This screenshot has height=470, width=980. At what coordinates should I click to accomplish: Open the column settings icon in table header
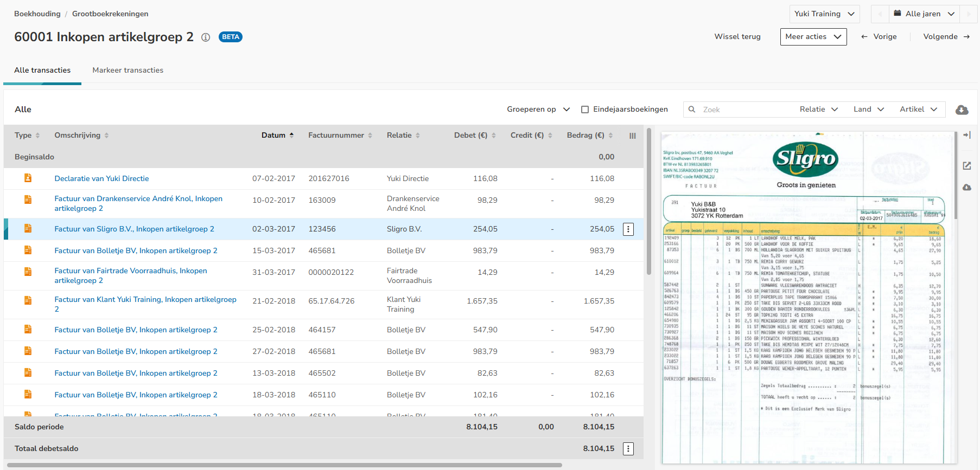click(x=632, y=136)
